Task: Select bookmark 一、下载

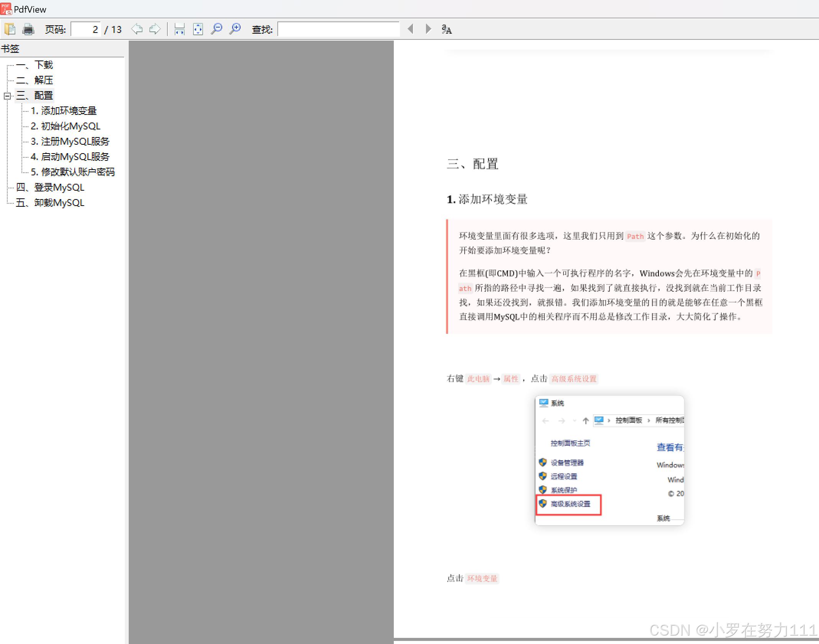Action: 34,65
